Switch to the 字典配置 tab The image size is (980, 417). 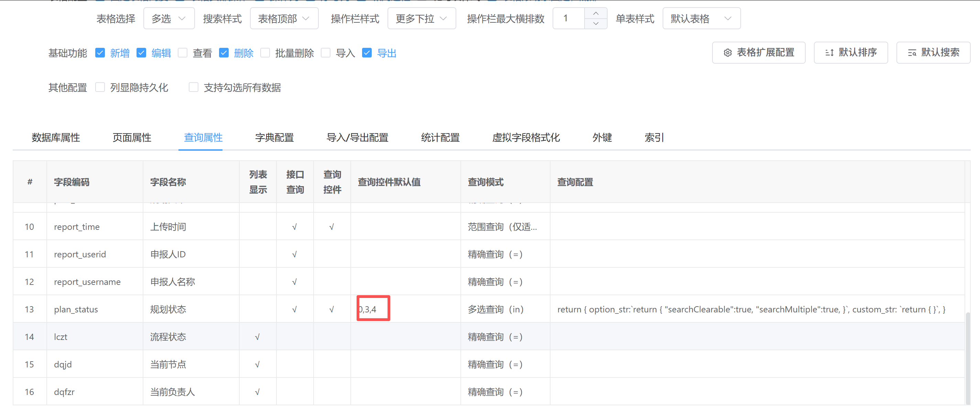tap(274, 138)
